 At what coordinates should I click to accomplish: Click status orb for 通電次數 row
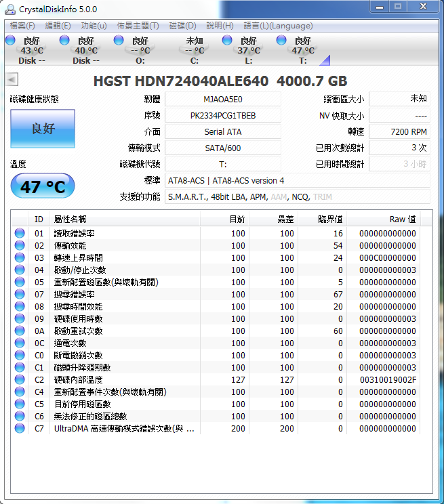pyautogui.click(x=20, y=343)
